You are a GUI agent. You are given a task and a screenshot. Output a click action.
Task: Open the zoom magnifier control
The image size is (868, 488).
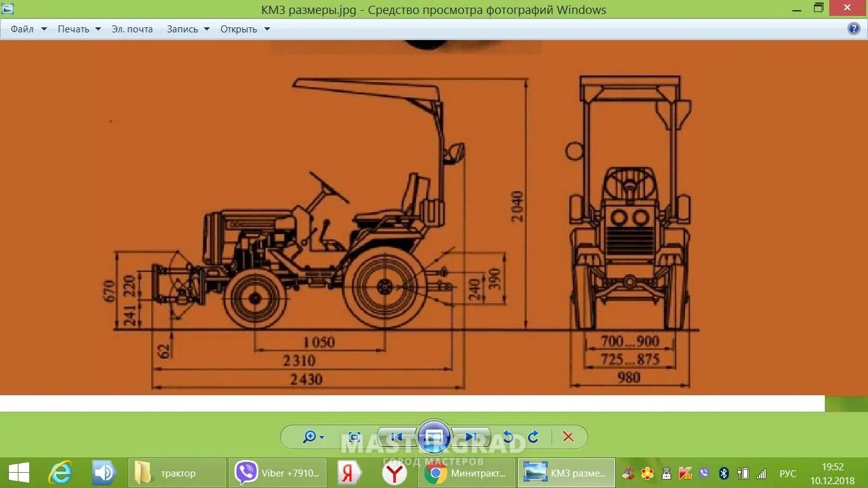pos(309,437)
